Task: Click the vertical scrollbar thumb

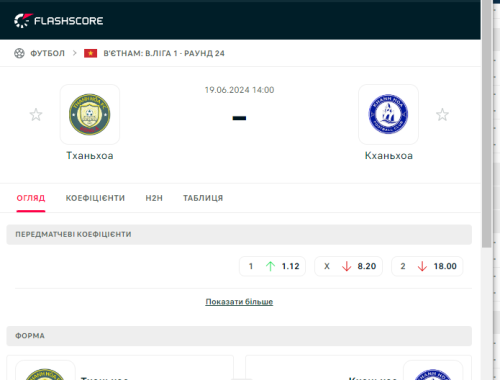Action: (487, 124)
